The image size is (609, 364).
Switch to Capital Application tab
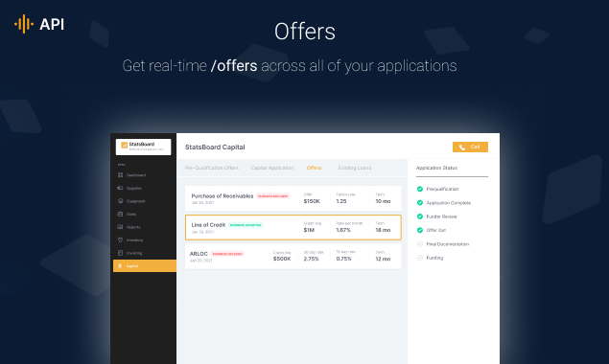click(x=272, y=168)
